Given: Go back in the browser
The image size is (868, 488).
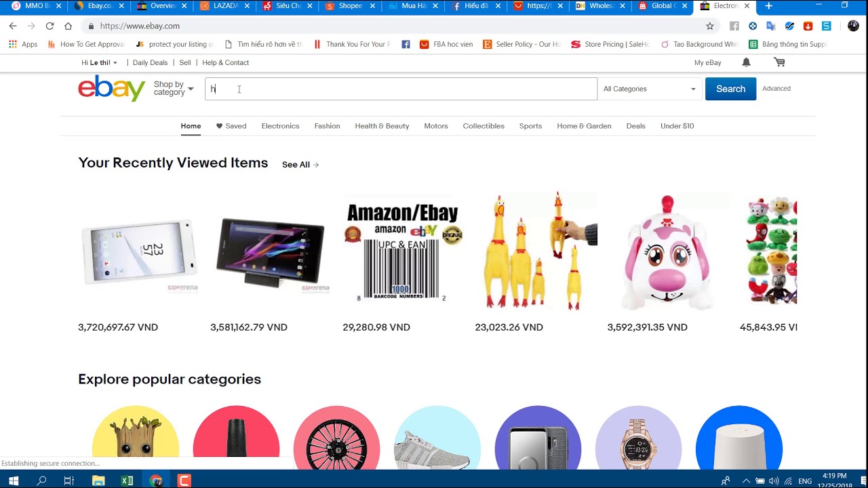Looking at the screenshot, I should 13,26.
